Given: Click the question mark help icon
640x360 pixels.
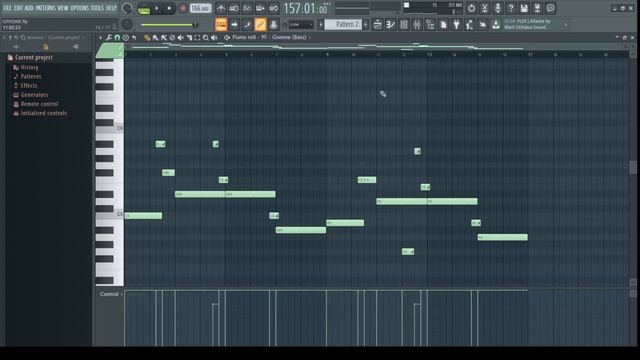Looking at the screenshot, I should click(511, 8).
